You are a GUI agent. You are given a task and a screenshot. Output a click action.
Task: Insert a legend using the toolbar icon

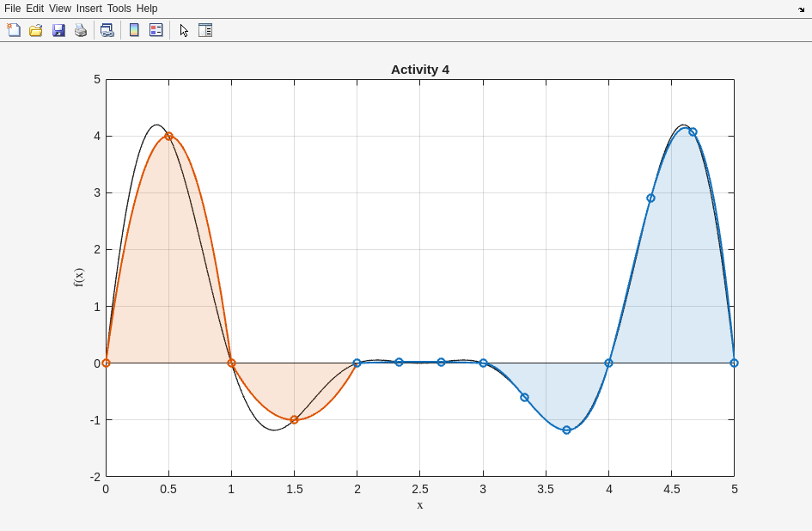156,30
